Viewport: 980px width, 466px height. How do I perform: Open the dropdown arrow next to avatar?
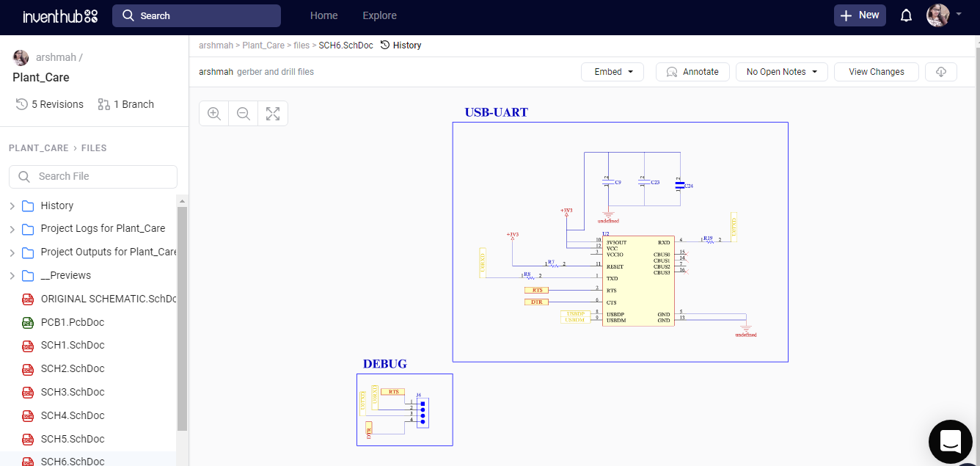[959, 14]
